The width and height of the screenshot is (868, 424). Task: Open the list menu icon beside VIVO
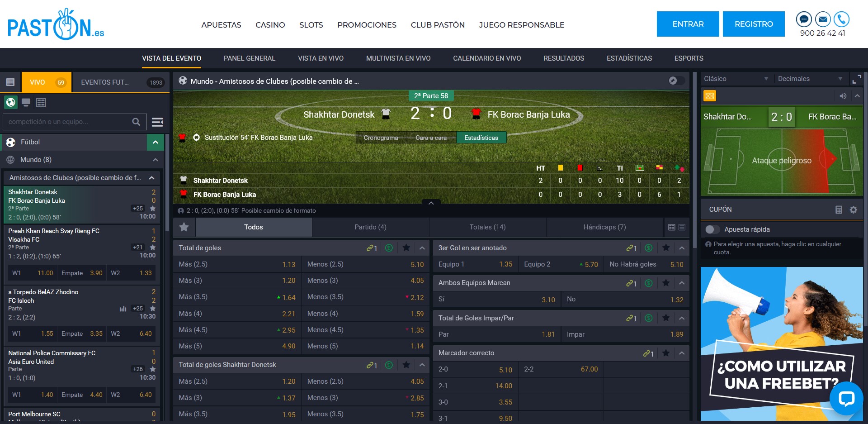coord(10,82)
